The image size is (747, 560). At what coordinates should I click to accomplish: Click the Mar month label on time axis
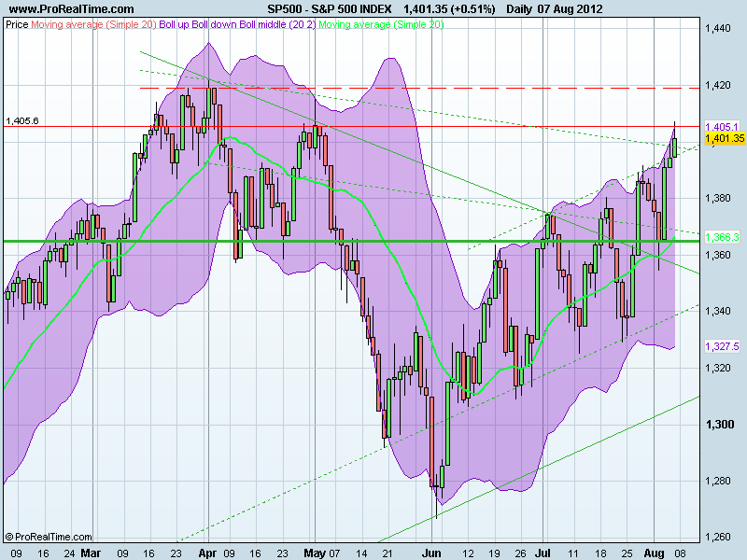[91, 553]
